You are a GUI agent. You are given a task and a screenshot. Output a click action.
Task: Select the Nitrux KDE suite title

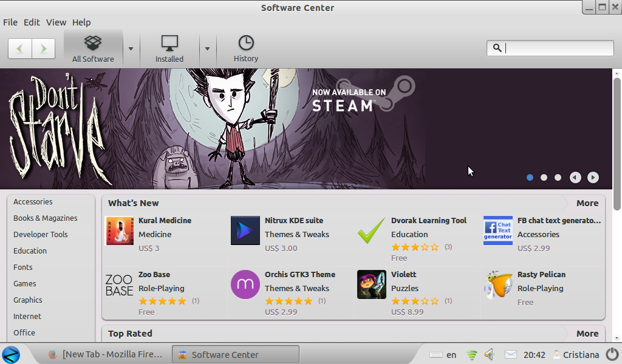294,221
